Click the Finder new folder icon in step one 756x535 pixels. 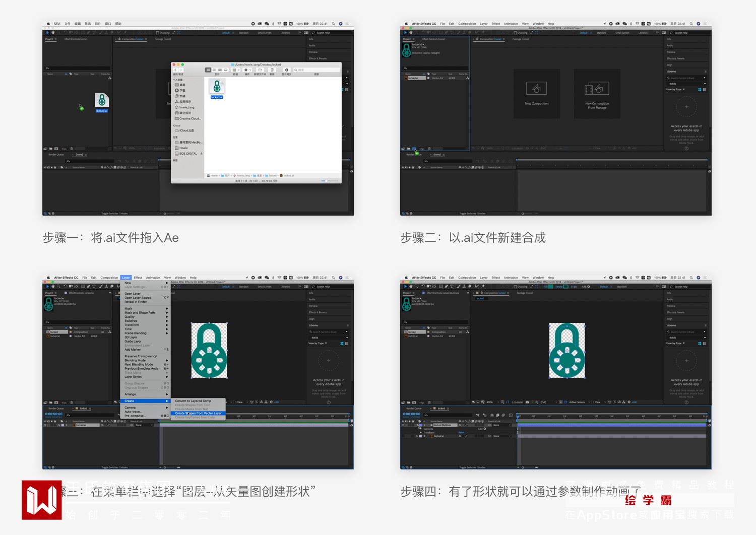pos(260,70)
